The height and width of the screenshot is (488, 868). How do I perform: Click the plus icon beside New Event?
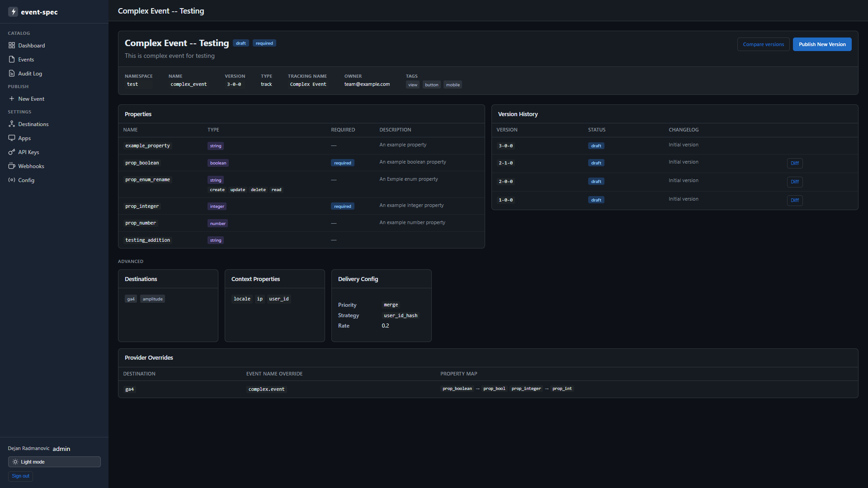tap(12, 99)
